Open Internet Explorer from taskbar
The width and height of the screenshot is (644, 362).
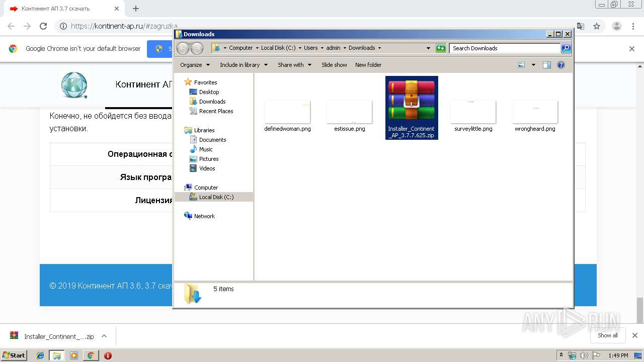click(40, 355)
